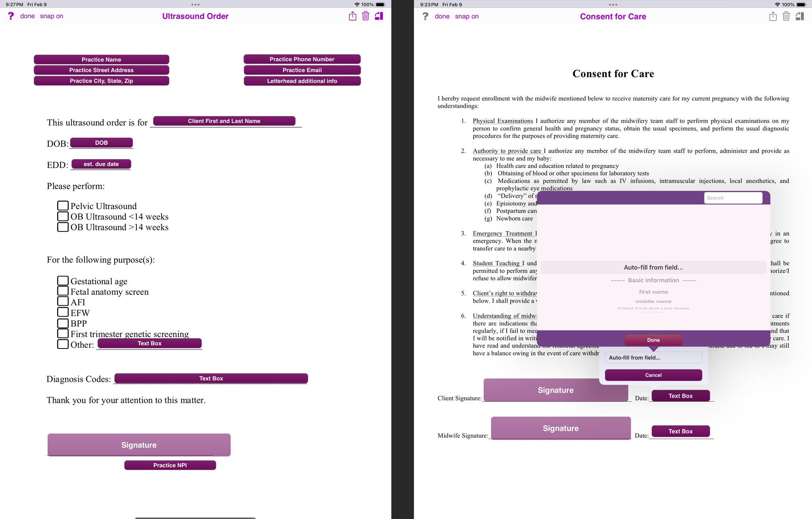
Task: Tap the three-dot multitasking control in Consent for Care window
Action: coord(613,5)
